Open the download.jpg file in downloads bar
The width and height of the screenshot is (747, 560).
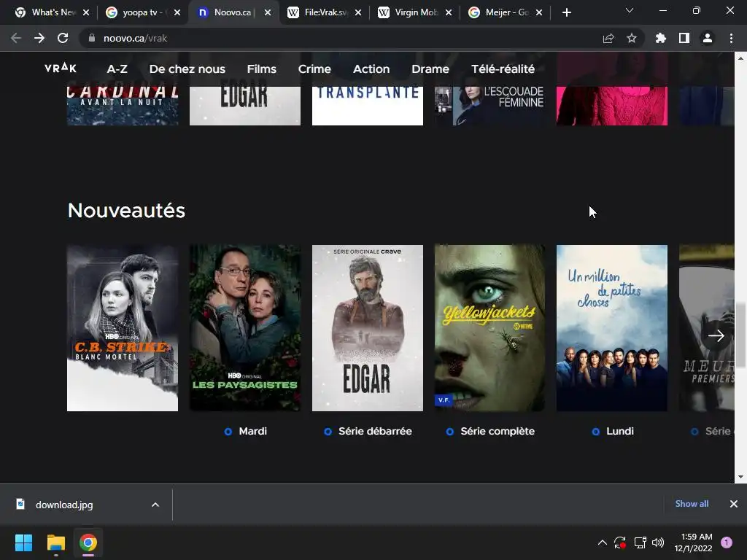[64, 505]
